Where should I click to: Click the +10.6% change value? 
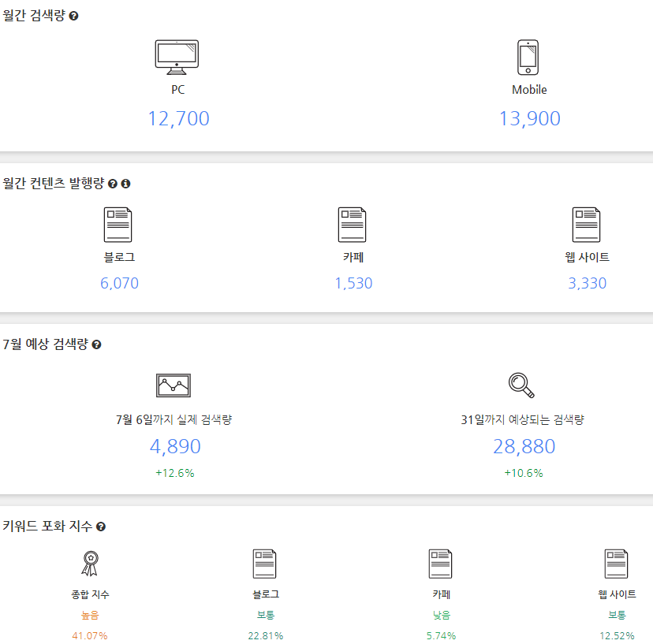pos(524,473)
